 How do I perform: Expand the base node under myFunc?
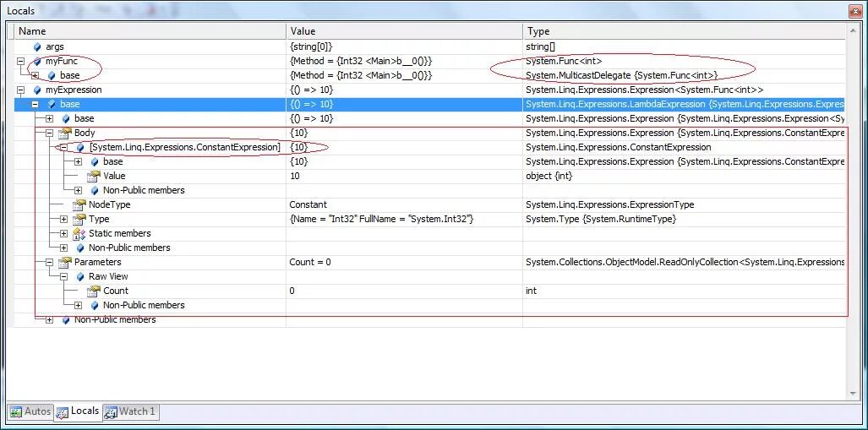pos(35,76)
